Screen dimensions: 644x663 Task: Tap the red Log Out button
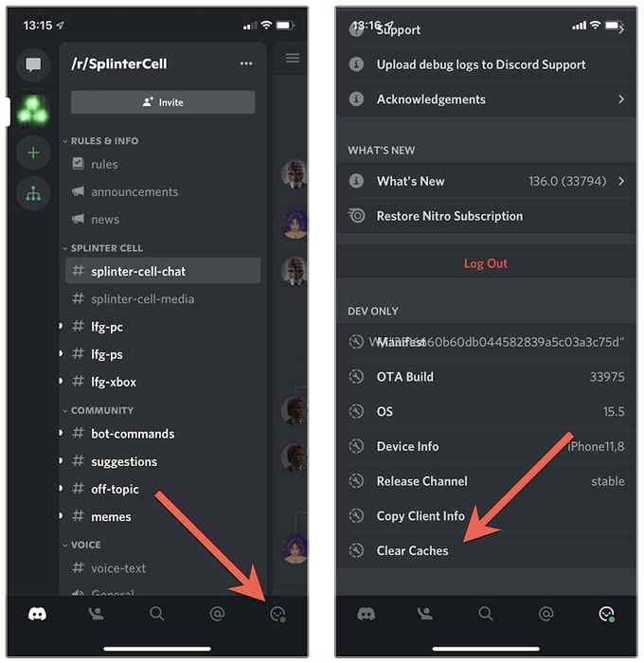[x=486, y=263]
